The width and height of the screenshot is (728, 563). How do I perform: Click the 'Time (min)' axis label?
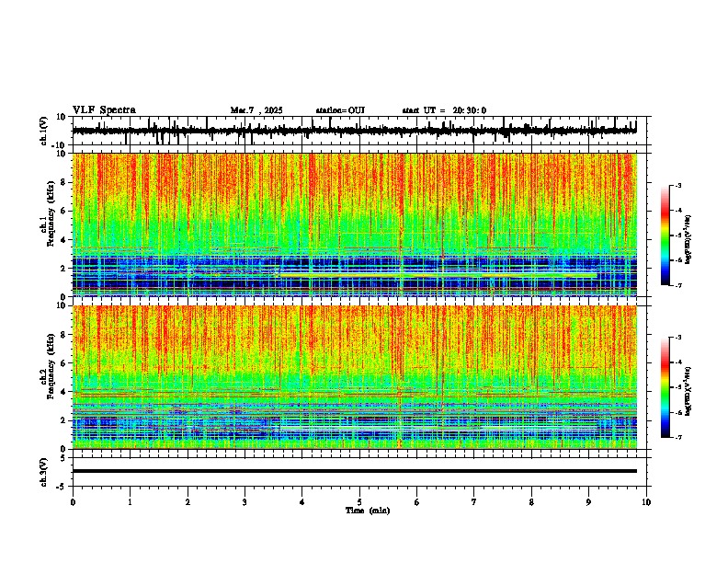368,511
